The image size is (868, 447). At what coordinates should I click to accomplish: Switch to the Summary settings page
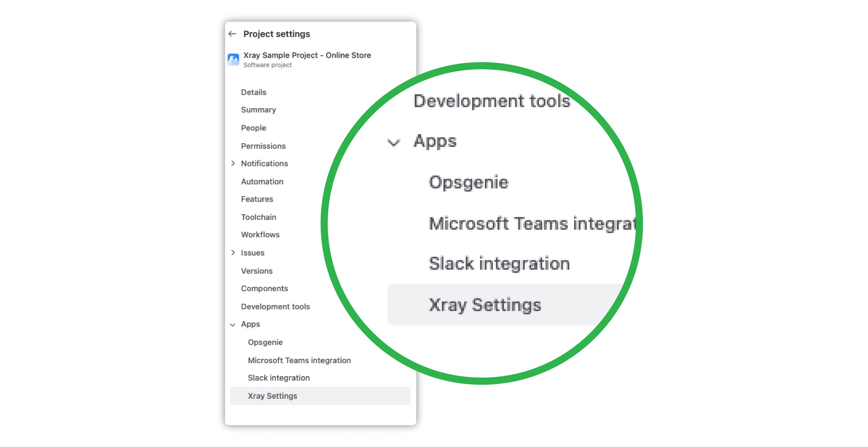tap(259, 110)
